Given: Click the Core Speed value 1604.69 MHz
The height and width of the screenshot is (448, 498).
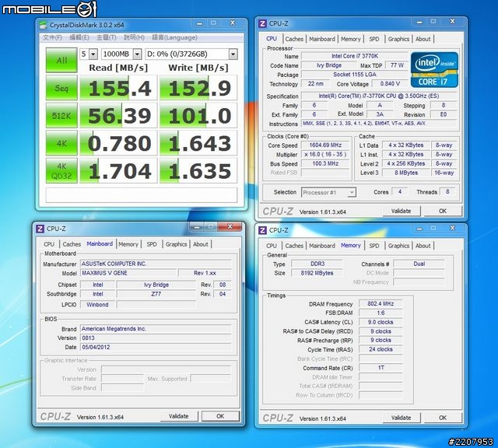Looking at the screenshot, I should coord(325,145).
